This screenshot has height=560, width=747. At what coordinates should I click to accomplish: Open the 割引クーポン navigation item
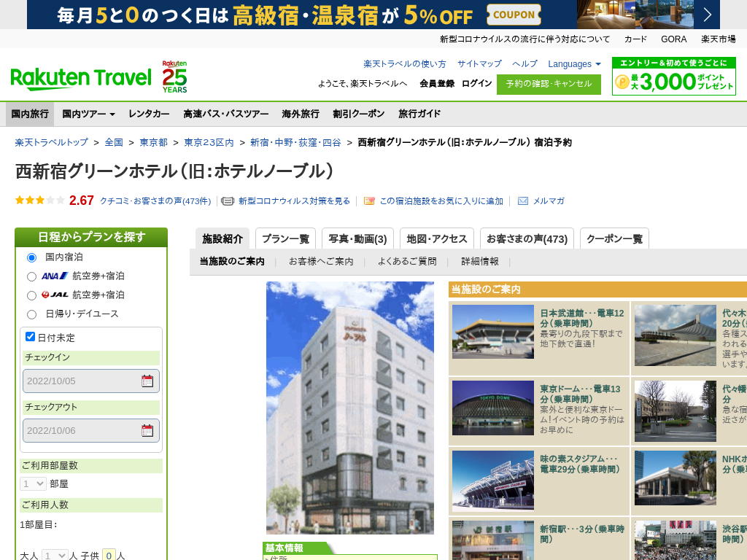point(359,114)
